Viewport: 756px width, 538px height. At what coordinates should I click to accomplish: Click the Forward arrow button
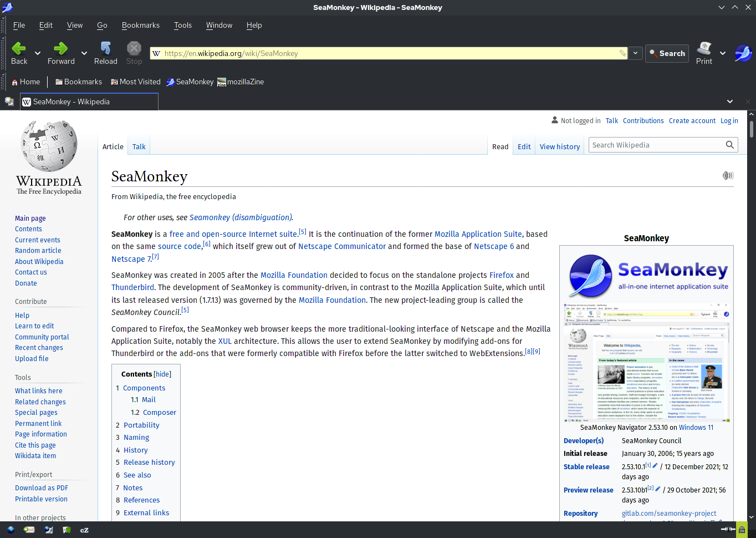click(x=61, y=53)
